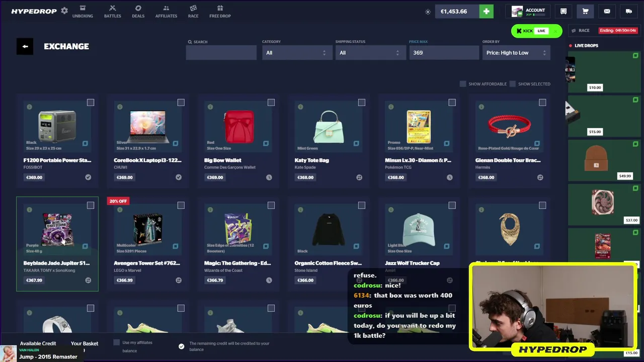This screenshot has width=644, height=362.
Task: Open Race panel showing Ending timer
Action: pos(604,31)
